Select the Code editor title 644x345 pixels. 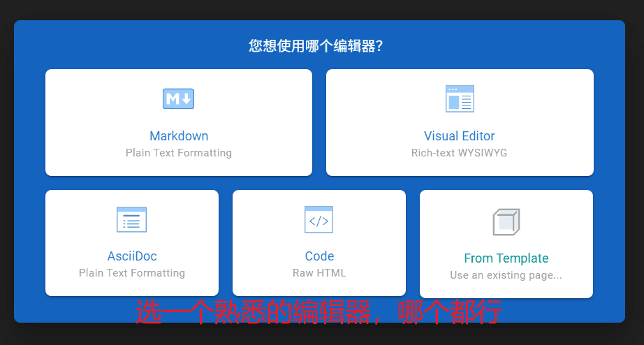319,256
